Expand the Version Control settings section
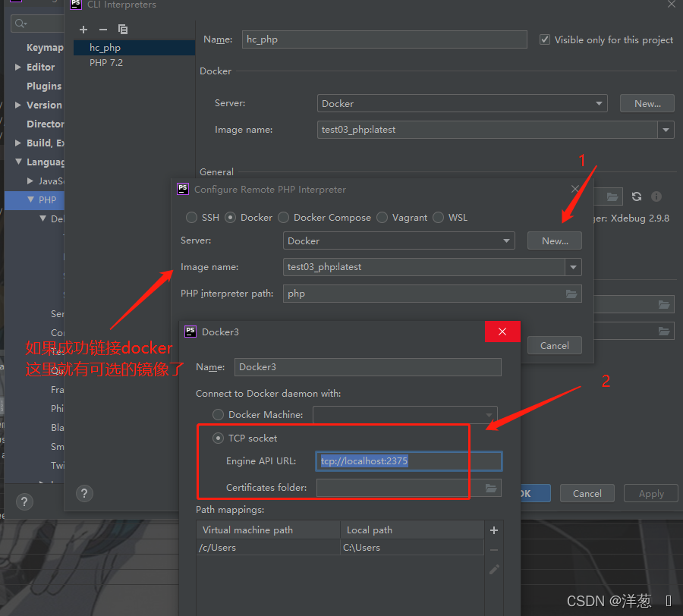The image size is (683, 616). 18,105
